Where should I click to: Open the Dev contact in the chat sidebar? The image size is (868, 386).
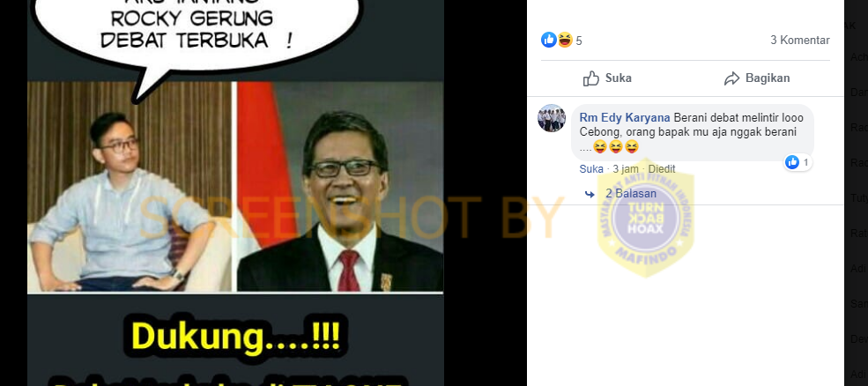(x=858, y=339)
